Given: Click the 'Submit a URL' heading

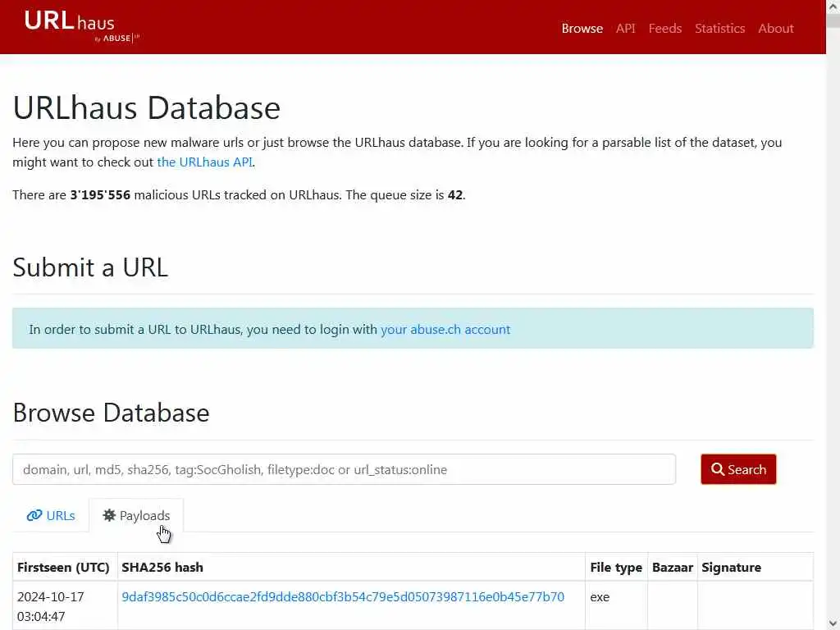Looking at the screenshot, I should pos(90,267).
